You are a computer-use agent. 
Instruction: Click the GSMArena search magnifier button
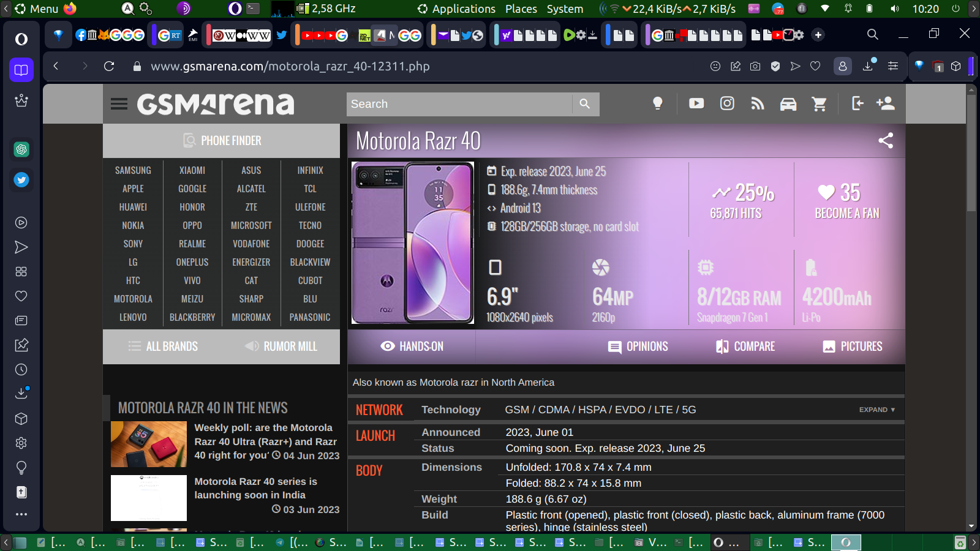[585, 104]
